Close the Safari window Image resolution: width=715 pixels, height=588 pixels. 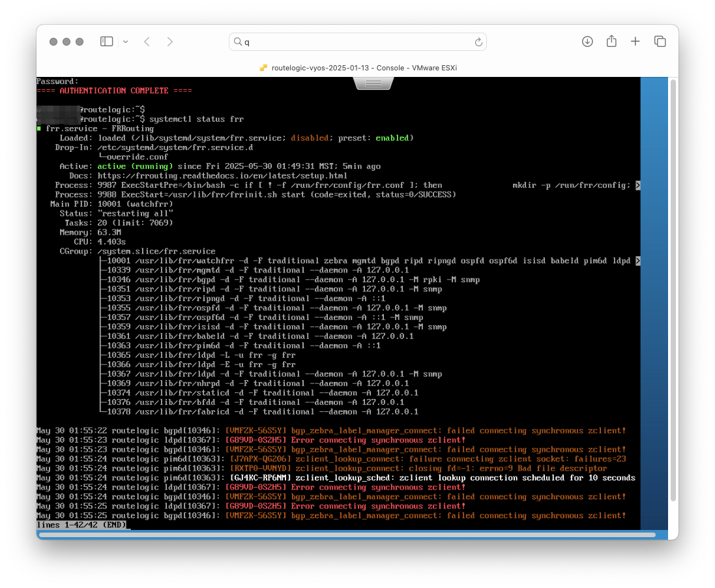coord(53,42)
